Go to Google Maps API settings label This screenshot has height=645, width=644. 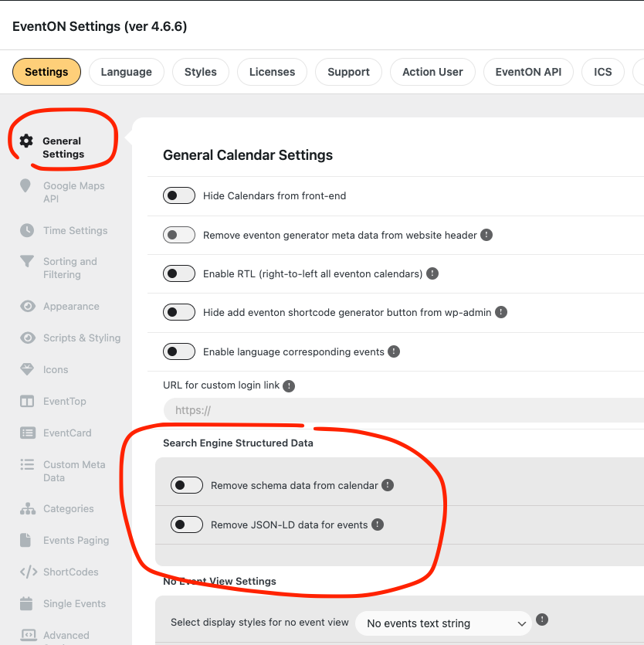pyautogui.click(x=74, y=192)
